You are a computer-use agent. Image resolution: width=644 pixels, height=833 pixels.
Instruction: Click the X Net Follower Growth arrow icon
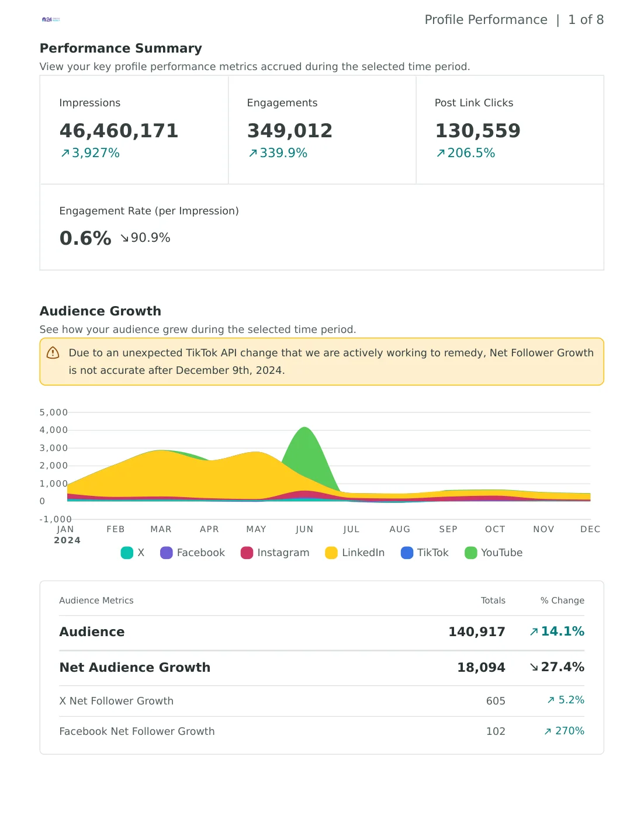pyautogui.click(x=550, y=700)
